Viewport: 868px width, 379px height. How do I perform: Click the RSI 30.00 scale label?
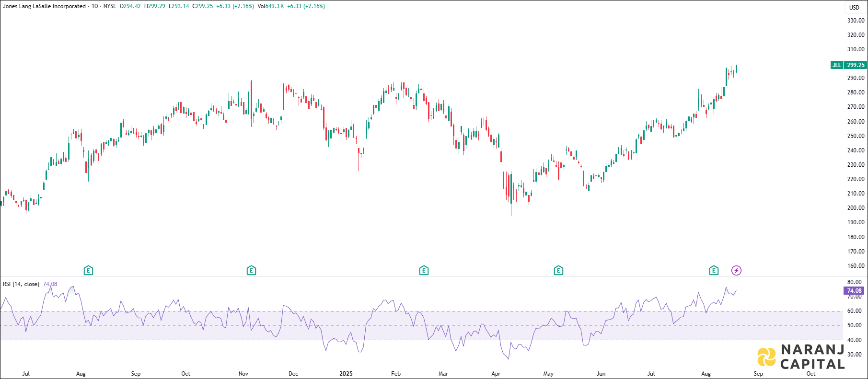(x=855, y=355)
